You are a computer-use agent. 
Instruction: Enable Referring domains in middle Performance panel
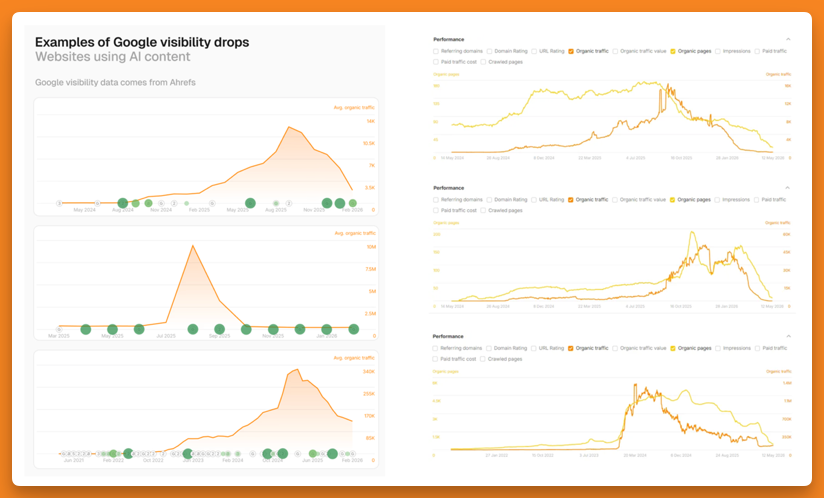(436, 200)
